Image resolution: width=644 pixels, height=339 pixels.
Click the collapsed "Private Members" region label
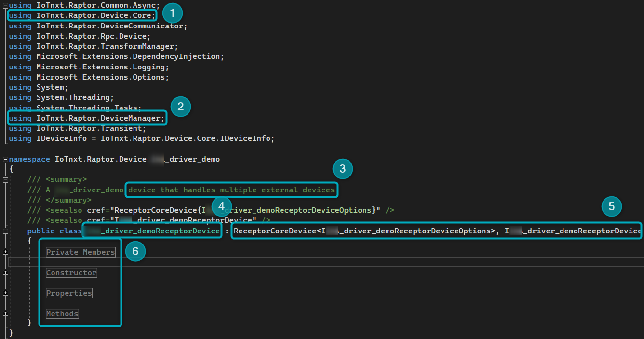point(80,252)
